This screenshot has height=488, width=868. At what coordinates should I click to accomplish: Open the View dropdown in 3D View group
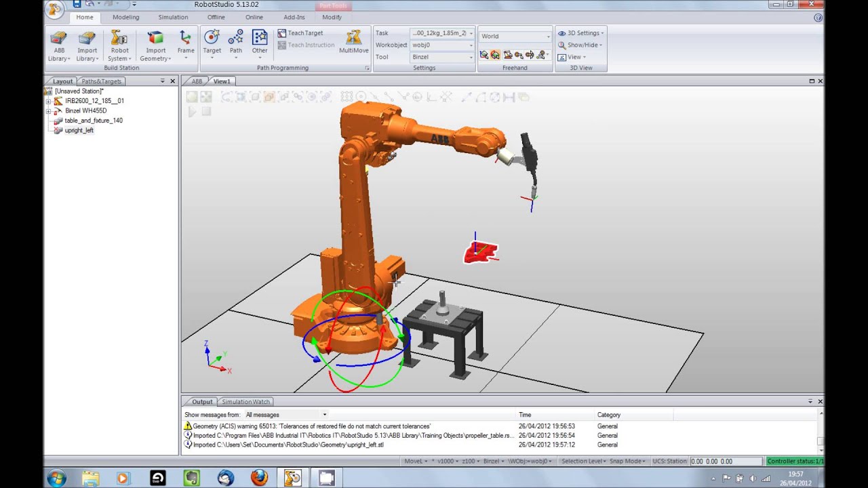coord(572,57)
